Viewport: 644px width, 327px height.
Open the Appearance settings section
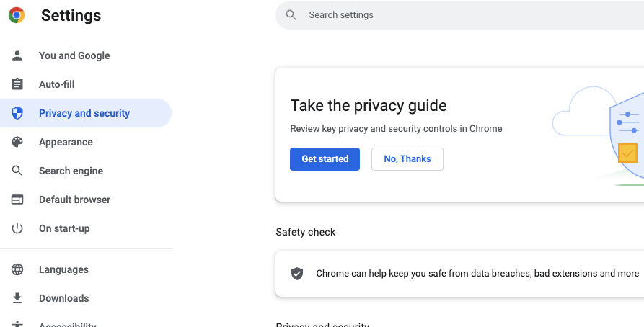coord(66,142)
